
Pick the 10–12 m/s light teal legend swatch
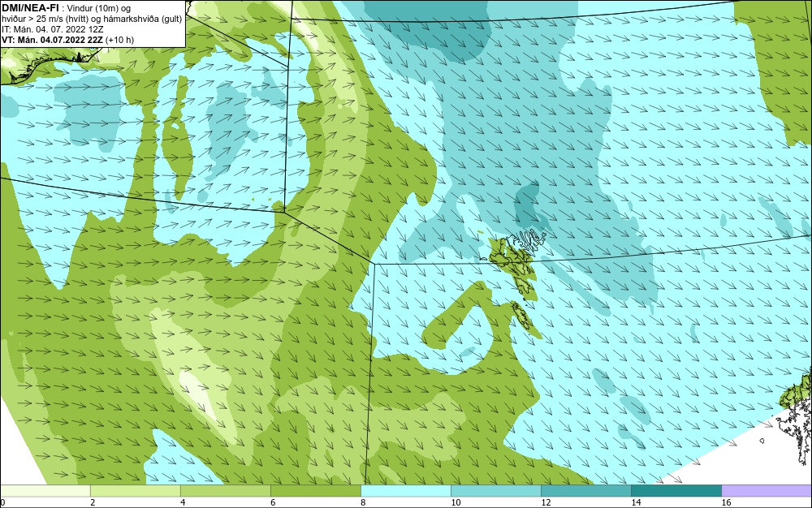pyautogui.click(x=495, y=491)
